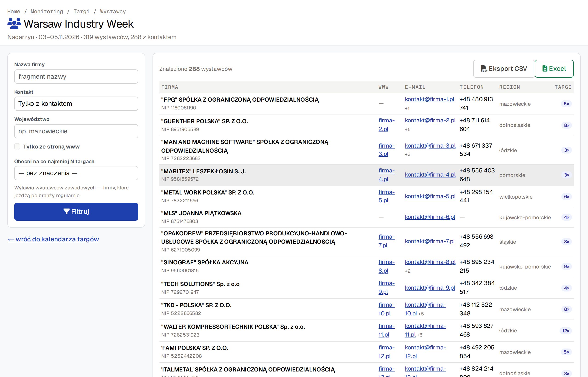
Task: Go to Monitoring in the breadcrumb
Action: 47,11
